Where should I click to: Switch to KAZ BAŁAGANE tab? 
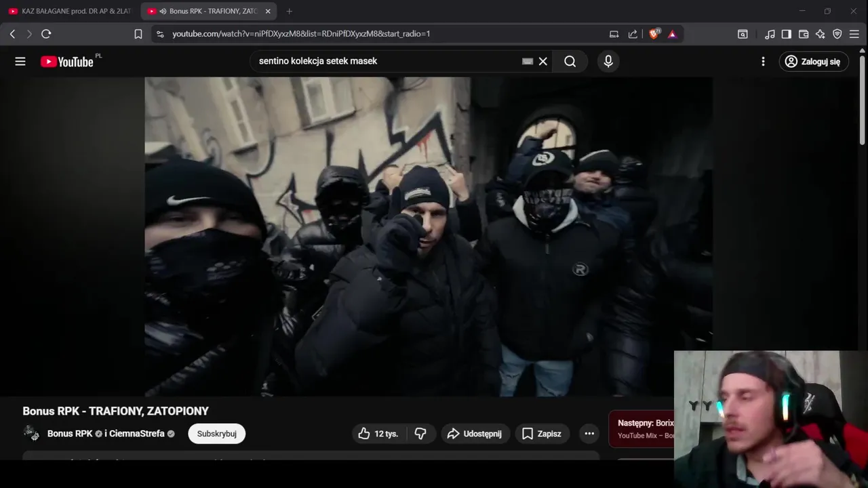tap(70, 11)
